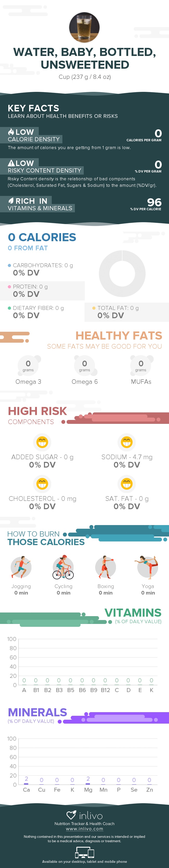This screenshot has height=868, width=169.
Task: Click the flame icon beside Low Calorie Density
Action: pyautogui.click(x=11, y=132)
